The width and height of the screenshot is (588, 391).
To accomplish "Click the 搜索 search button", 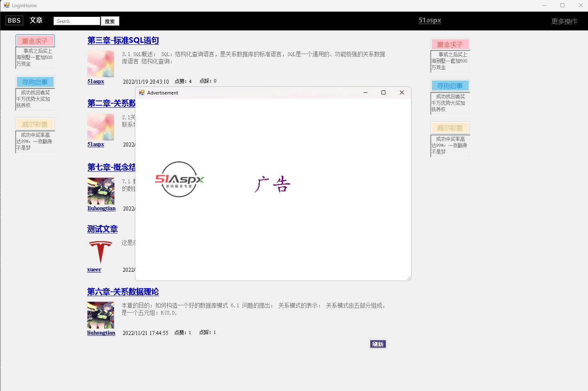I will 110,21.
